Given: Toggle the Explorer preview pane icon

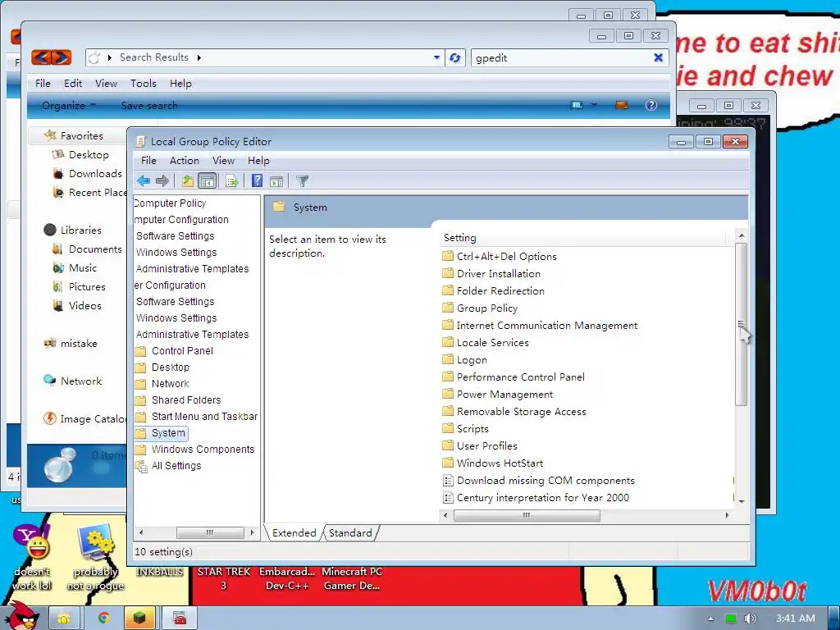Looking at the screenshot, I should pos(622,105).
